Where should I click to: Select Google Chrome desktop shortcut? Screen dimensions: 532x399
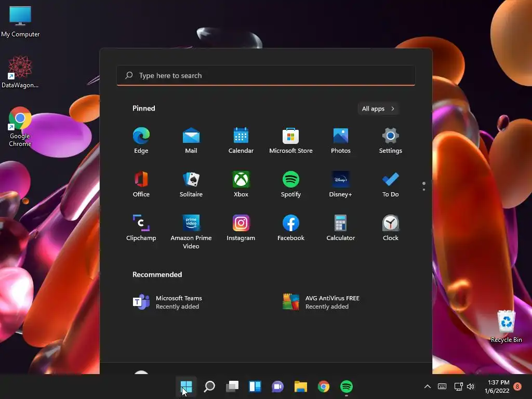coord(20,127)
